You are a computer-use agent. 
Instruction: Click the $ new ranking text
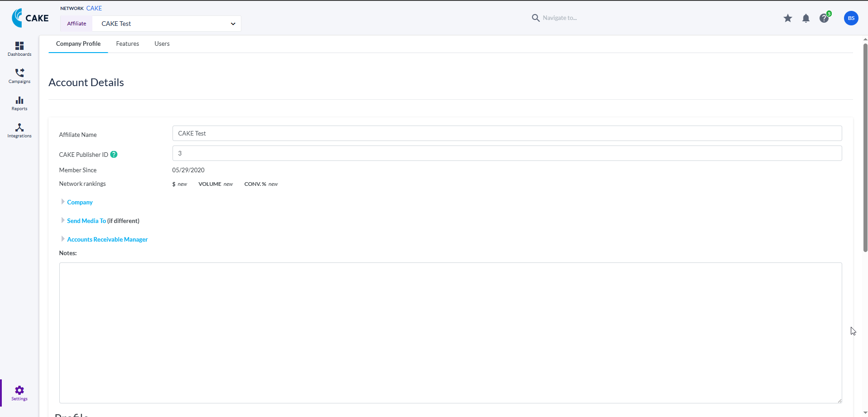(179, 184)
